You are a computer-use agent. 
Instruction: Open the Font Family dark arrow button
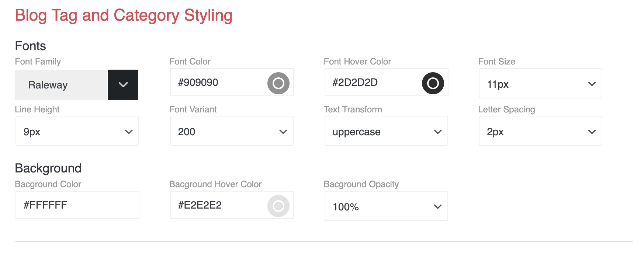coord(123,85)
